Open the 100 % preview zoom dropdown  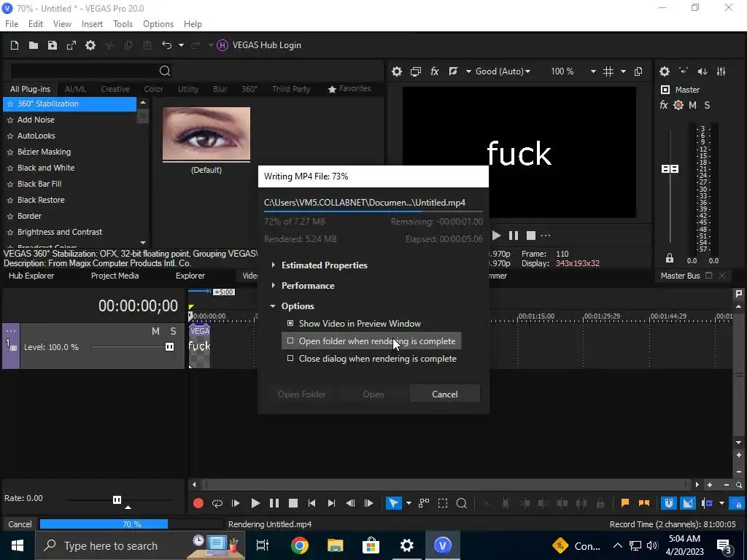coord(593,71)
